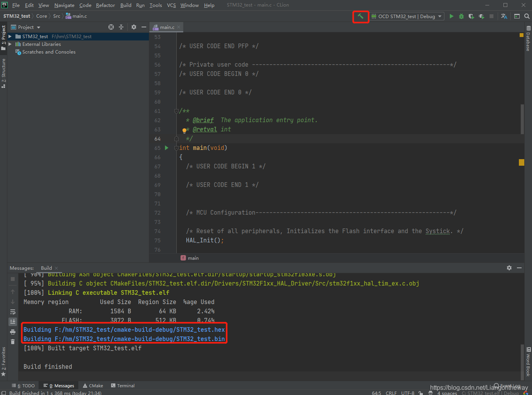Open Project panel settings gear
532x395 pixels.
click(x=134, y=27)
